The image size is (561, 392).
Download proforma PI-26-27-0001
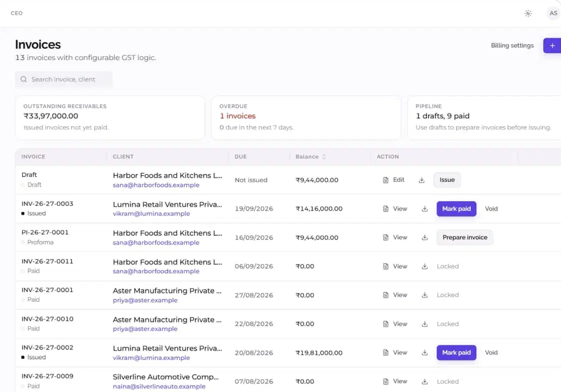(x=425, y=237)
